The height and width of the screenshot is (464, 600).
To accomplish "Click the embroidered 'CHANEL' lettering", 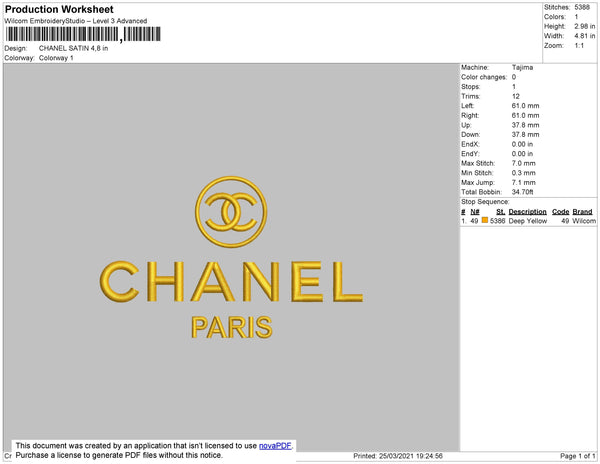I will tap(231, 282).
